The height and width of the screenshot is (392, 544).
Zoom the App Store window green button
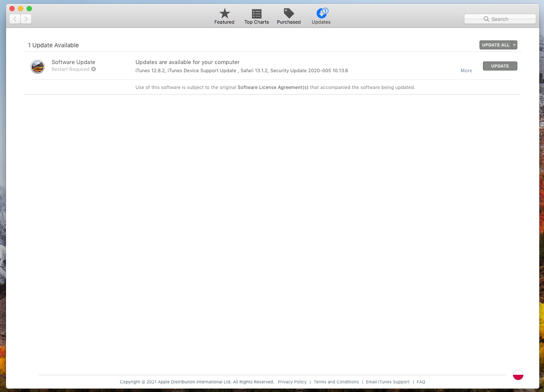[29, 9]
